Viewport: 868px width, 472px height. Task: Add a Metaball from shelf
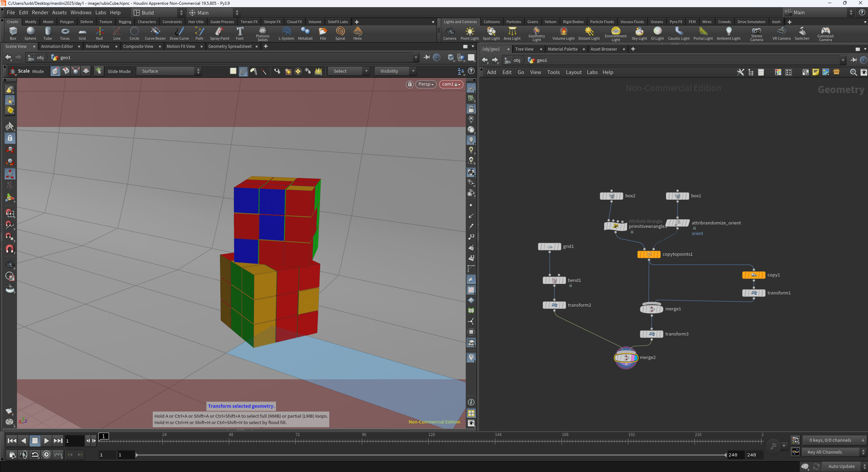[x=305, y=33]
